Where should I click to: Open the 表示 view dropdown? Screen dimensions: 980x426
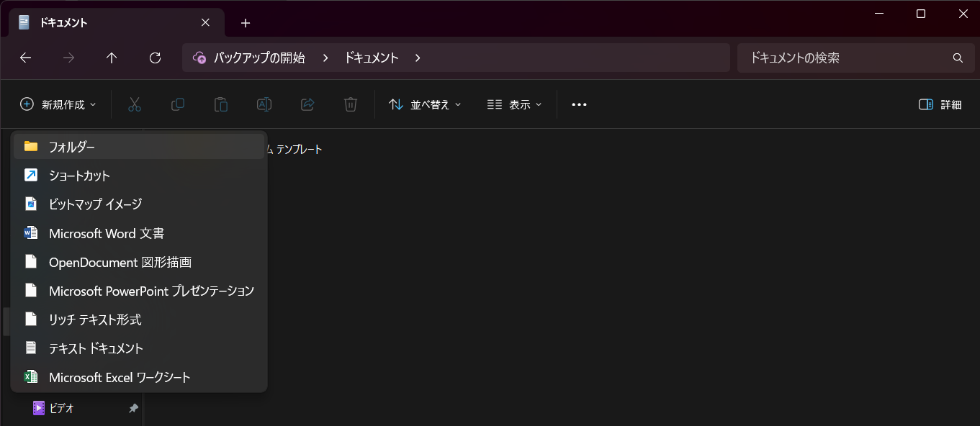[x=514, y=104]
